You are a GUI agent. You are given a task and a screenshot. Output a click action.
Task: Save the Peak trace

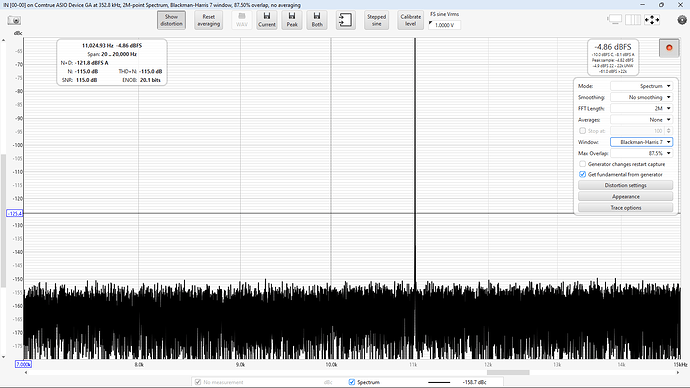click(292, 20)
